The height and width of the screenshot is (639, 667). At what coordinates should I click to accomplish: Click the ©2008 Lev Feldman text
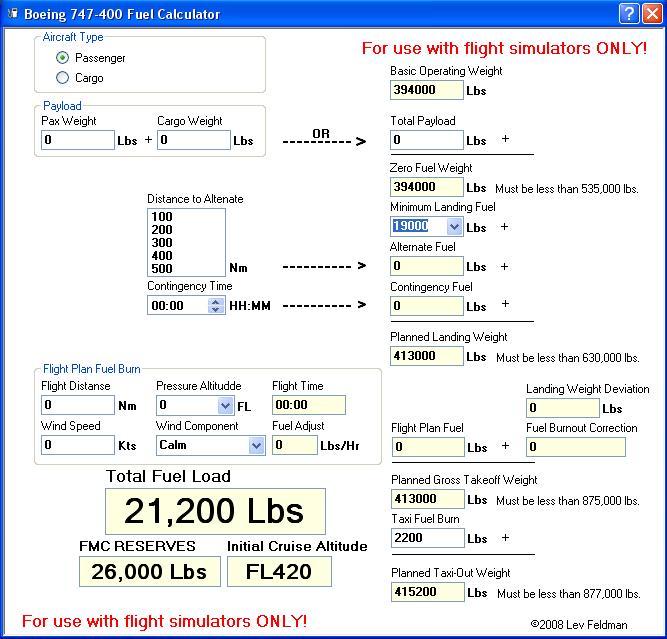579,625
